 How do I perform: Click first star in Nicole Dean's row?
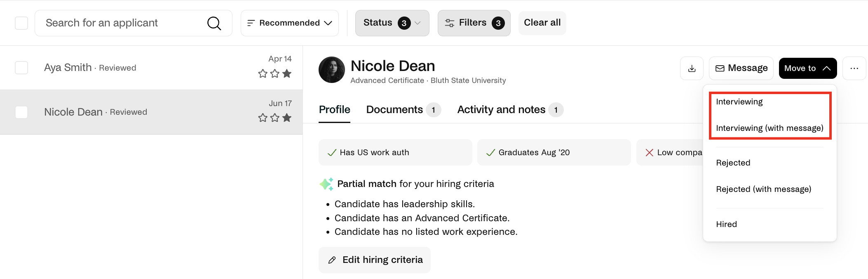tap(263, 118)
